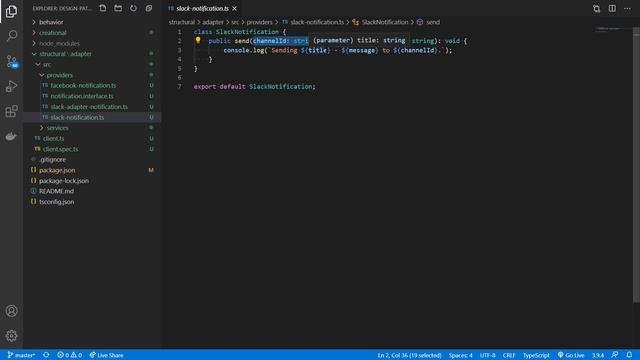Select slack-notification.ts in explorer
Viewport: 640px width, 360px height.
[92, 117]
